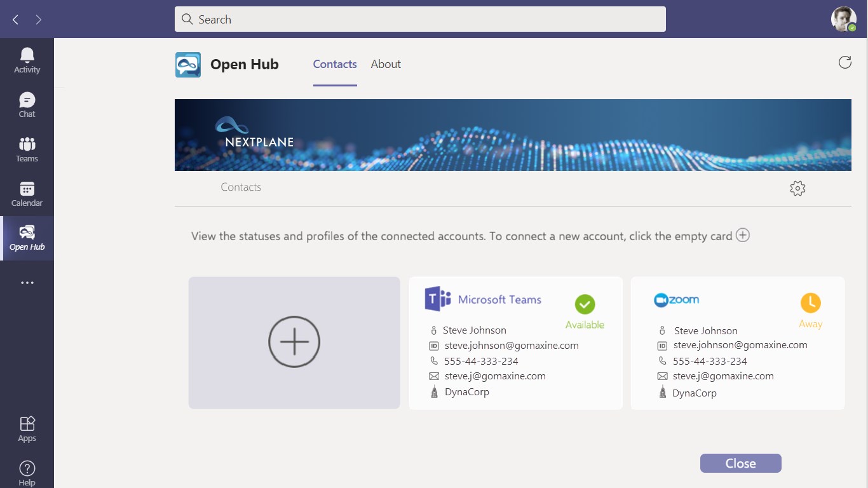Select steve.j@gomaxine.com email in Teams card
The width and height of the screenshot is (868, 488).
coord(495,376)
